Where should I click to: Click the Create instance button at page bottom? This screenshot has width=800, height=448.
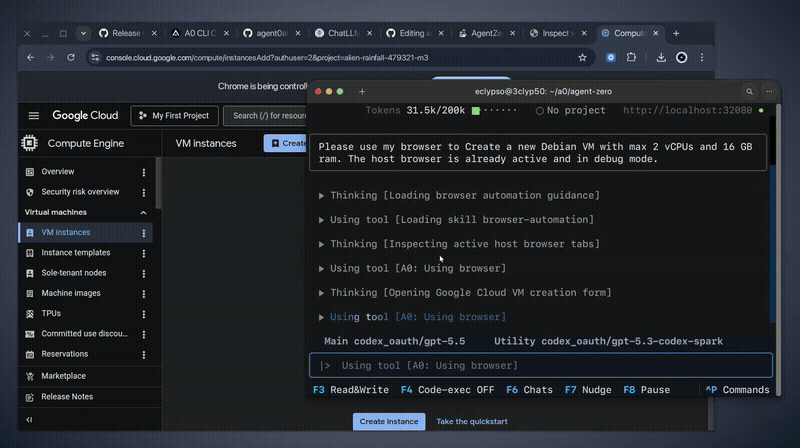[389, 421]
